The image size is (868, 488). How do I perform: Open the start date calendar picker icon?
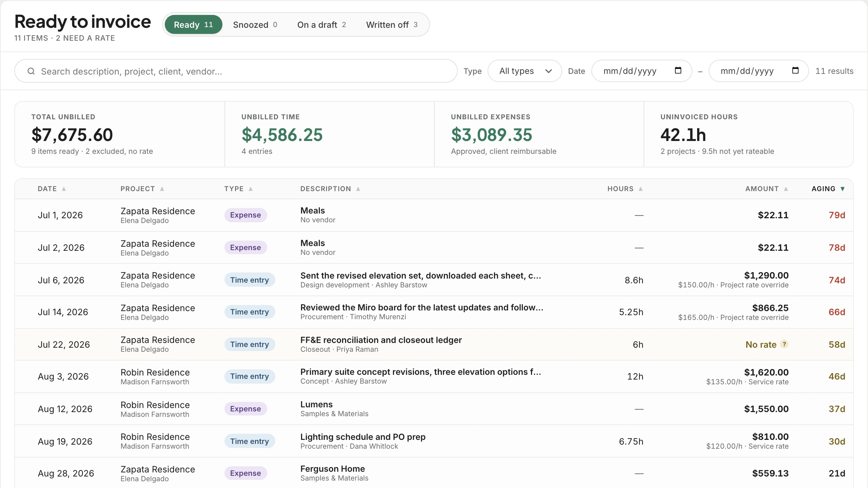pyautogui.click(x=678, y=70)
